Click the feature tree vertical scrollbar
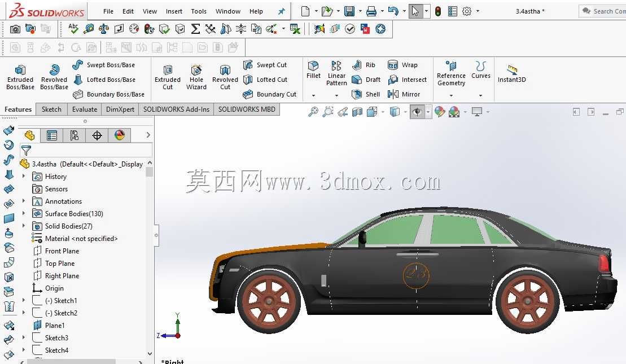This screenshot has width=626, height=364. (150, 258)
